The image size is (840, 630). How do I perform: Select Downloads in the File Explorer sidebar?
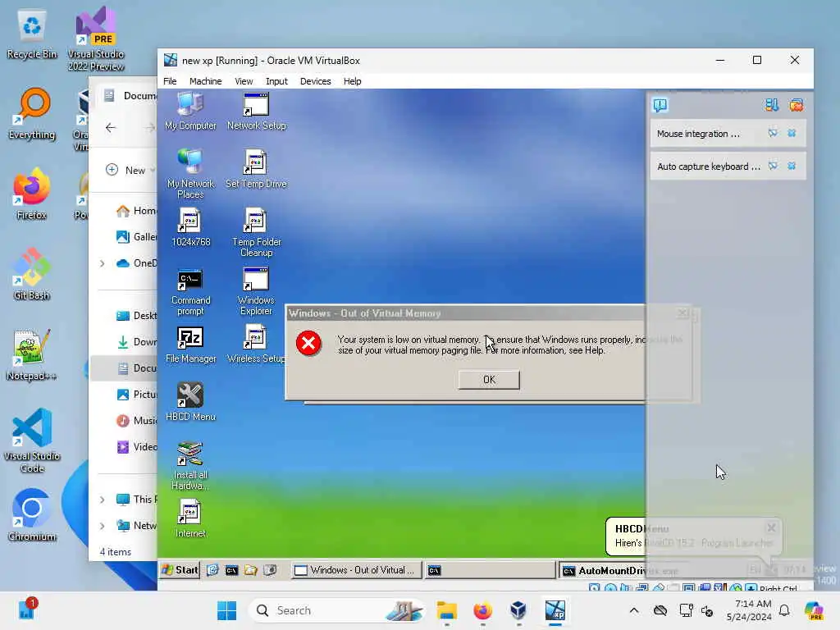tap(136, 342)
